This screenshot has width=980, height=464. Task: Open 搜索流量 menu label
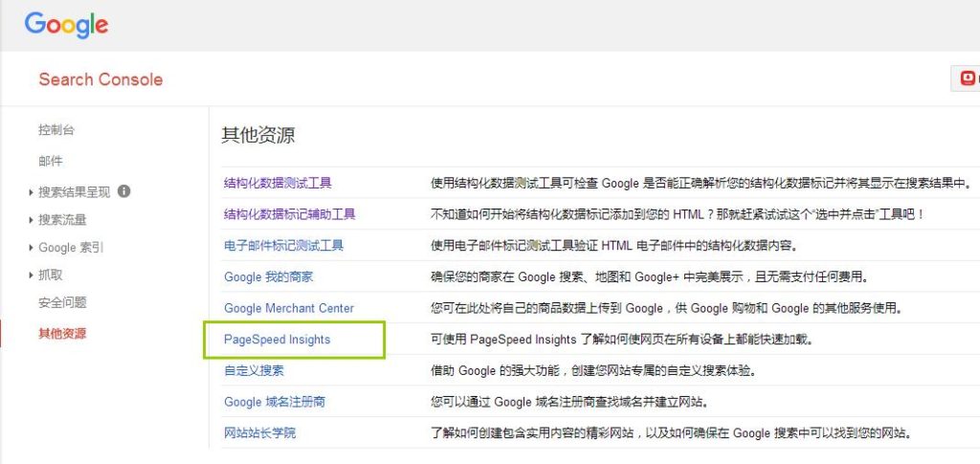[x=62, y=220]
